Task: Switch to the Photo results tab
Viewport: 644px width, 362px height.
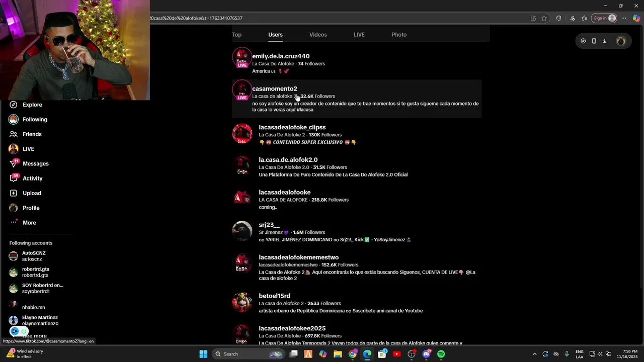Action: [x=399, y=35]
